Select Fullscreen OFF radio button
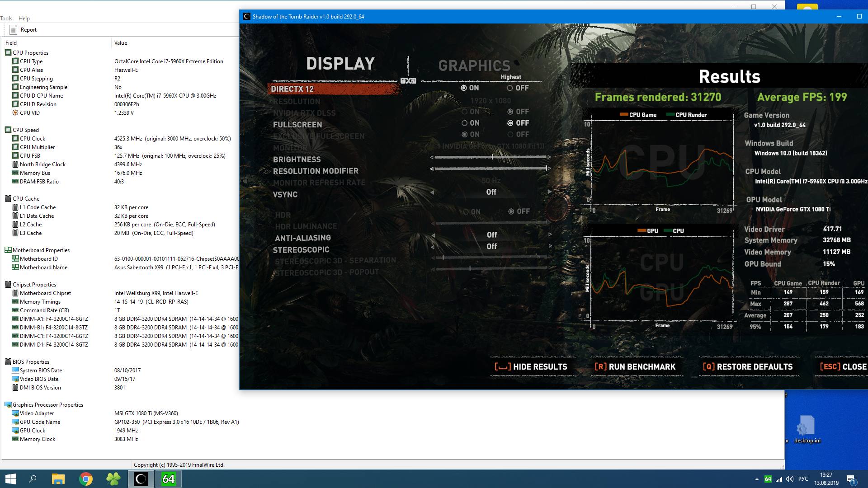The image size is (868, 488). pos(510,123)
